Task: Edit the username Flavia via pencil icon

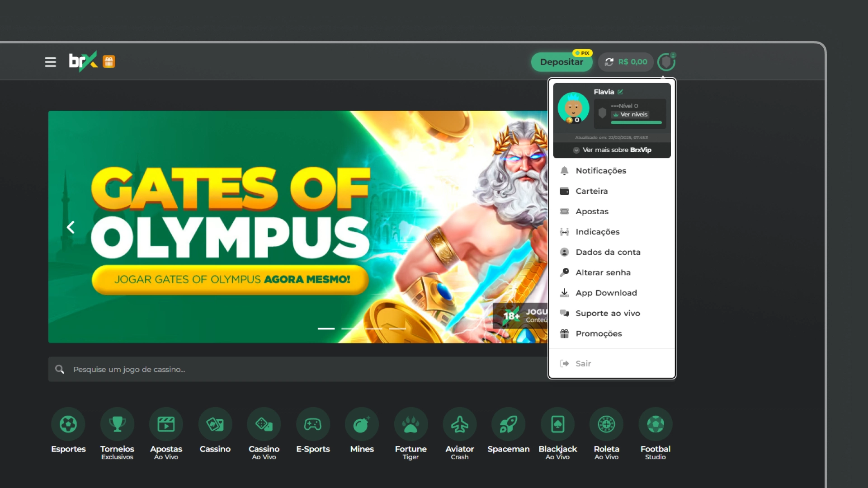Action: click(x=620, y=92)
